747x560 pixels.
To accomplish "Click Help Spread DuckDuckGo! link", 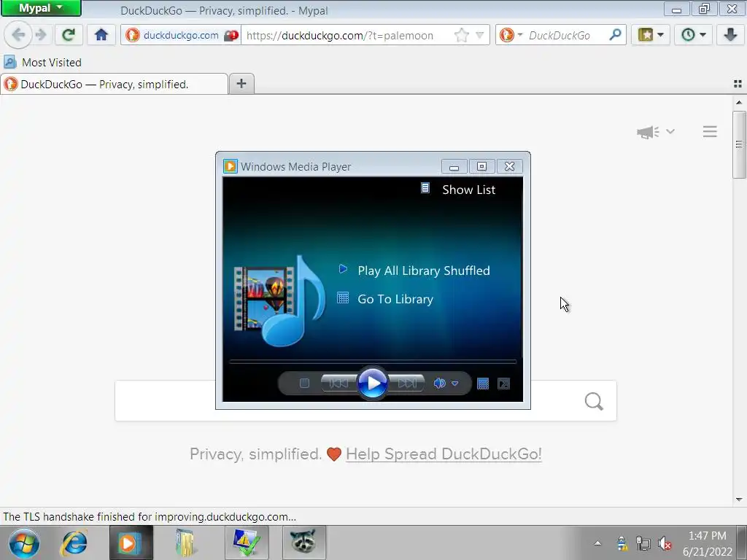I will click(444, 454).
